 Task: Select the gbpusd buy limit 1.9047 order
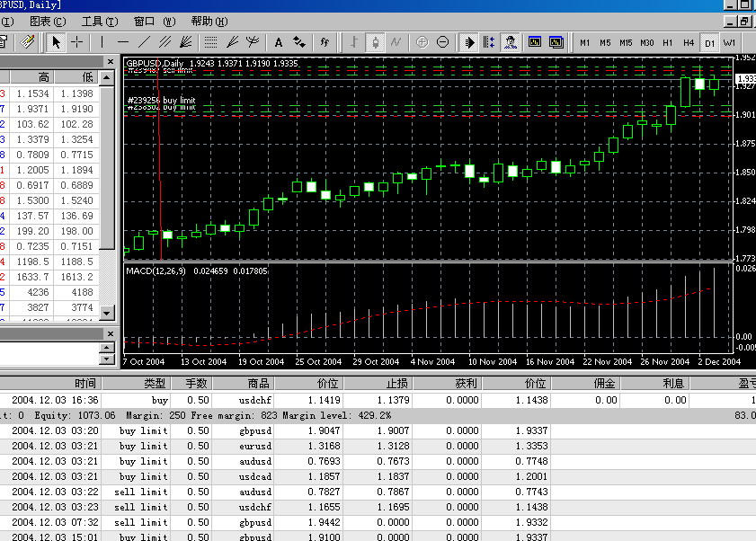243,430
